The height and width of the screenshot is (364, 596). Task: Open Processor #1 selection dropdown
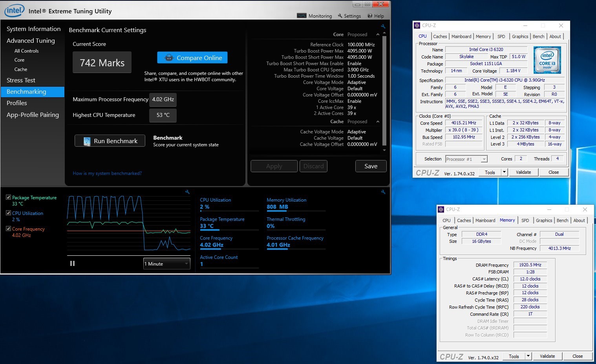coord(466,159)
